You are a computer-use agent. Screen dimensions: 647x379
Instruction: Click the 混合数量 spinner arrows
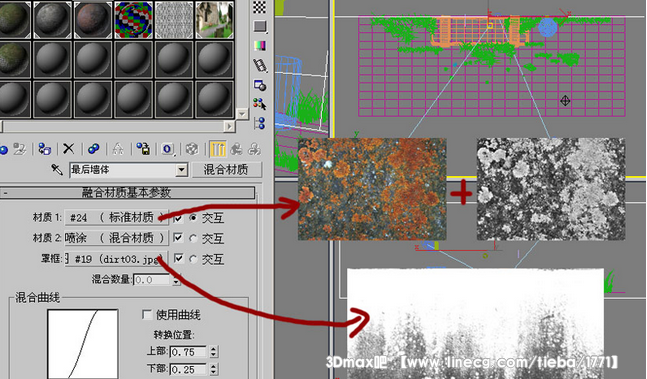(176, 280)
